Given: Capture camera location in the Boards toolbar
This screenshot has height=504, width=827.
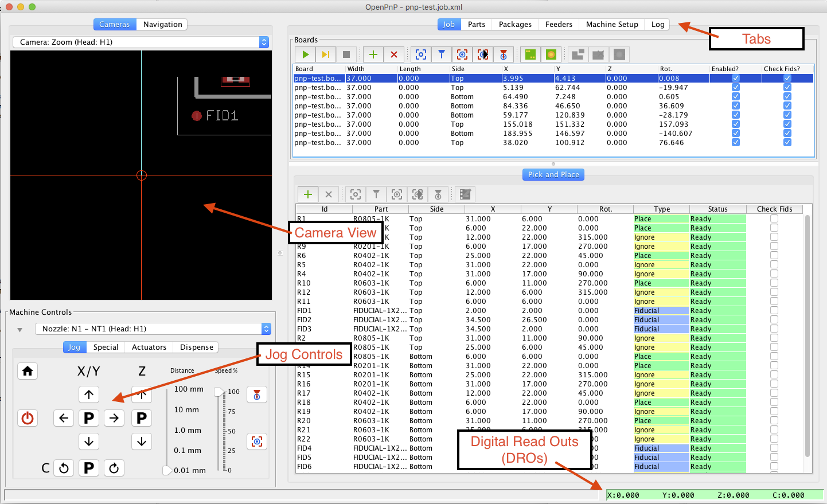Looking at the screenshot, I should point(421,54).
